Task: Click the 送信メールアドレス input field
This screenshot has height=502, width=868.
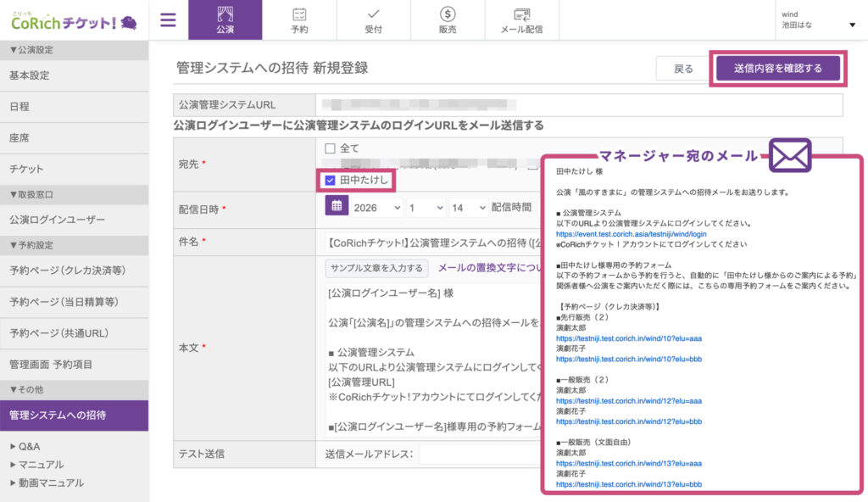Action: (479, 455)
